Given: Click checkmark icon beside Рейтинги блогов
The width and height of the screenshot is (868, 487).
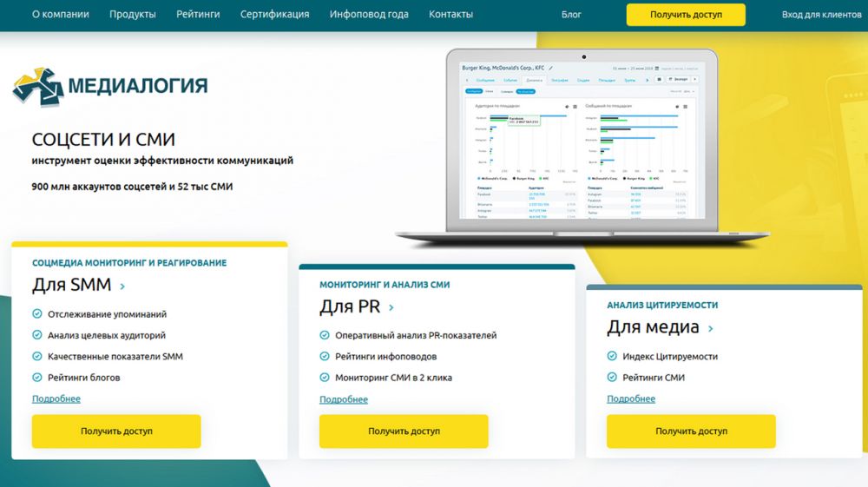Looking at the screenshot, I should click(x=37, y=378).
